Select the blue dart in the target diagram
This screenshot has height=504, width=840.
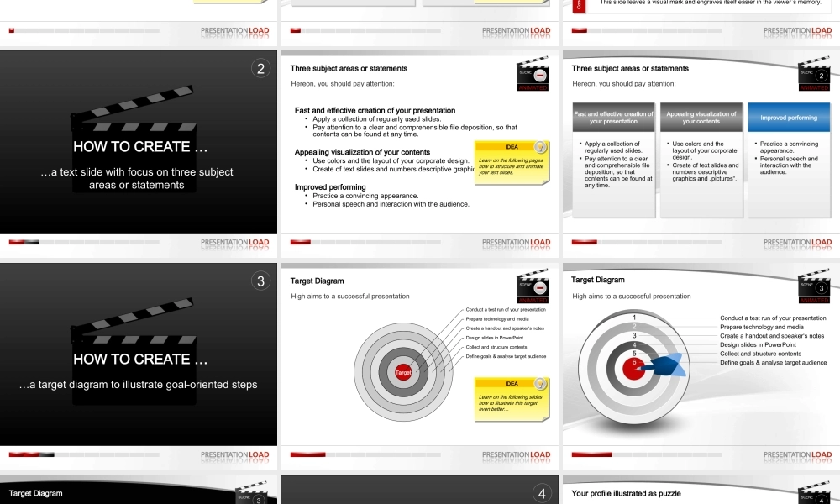click(x=665, y=365)
